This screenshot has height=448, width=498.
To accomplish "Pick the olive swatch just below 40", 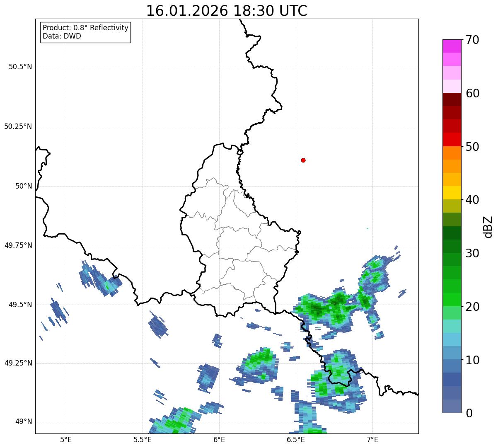I will [x=452, y=206].
